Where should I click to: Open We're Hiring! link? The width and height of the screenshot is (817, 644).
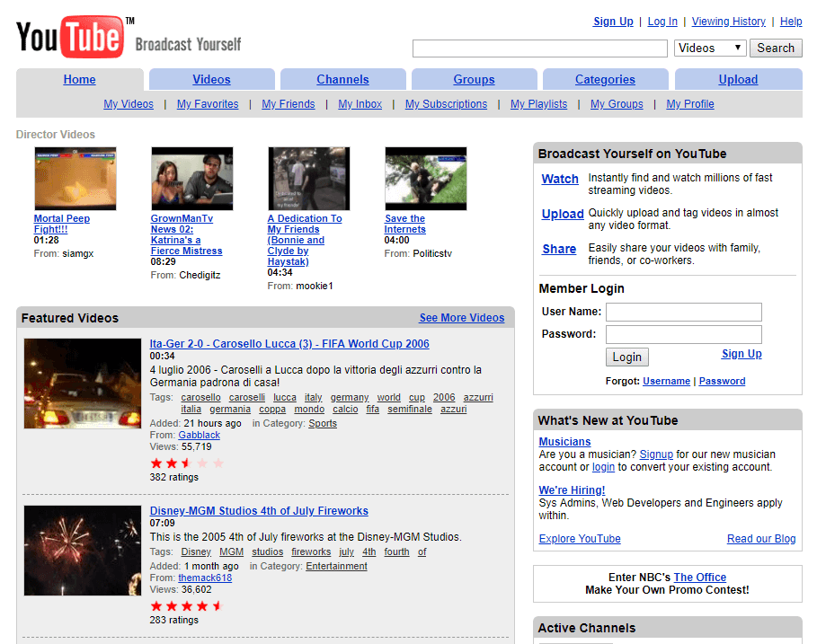(572, 490)
